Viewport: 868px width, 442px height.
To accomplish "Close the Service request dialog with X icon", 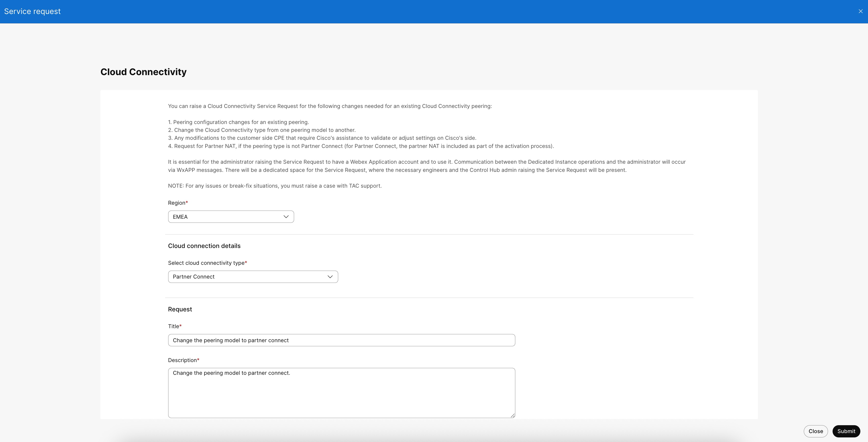I will (860, 11).
